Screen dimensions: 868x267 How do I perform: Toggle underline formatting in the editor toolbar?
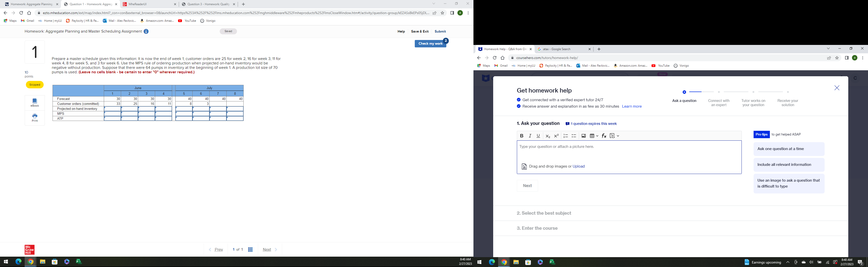pyautogui.click(x=539, y=136)
